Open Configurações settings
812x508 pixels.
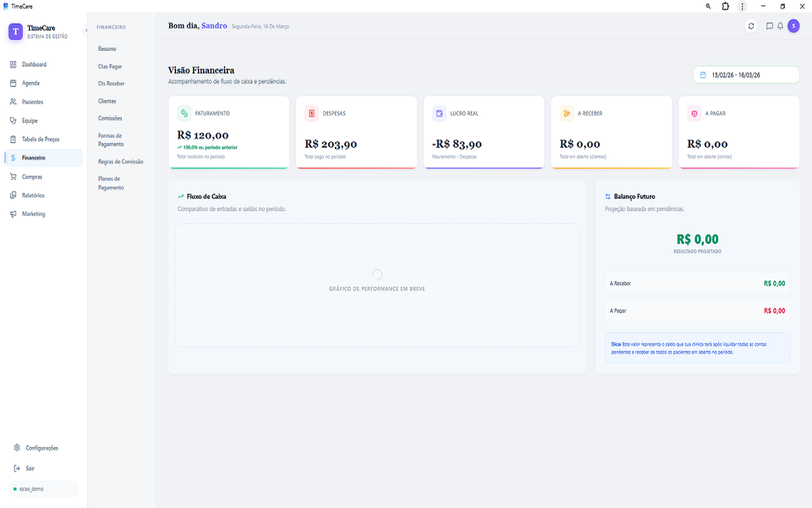point(41,448)
